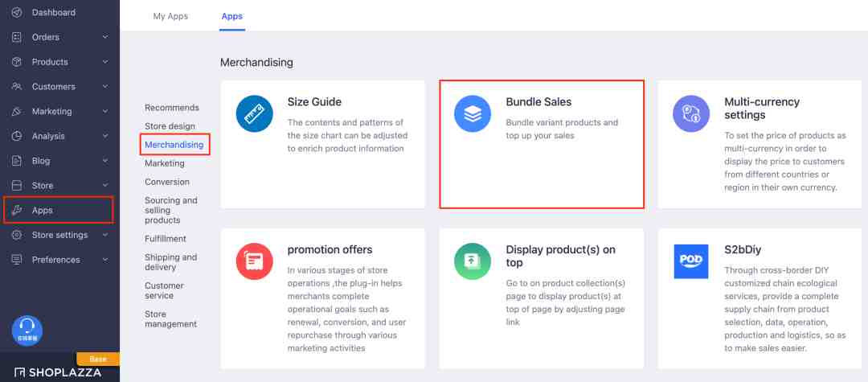
Task: Select Sourcing and selling products category
Action: tap(170, 211)
